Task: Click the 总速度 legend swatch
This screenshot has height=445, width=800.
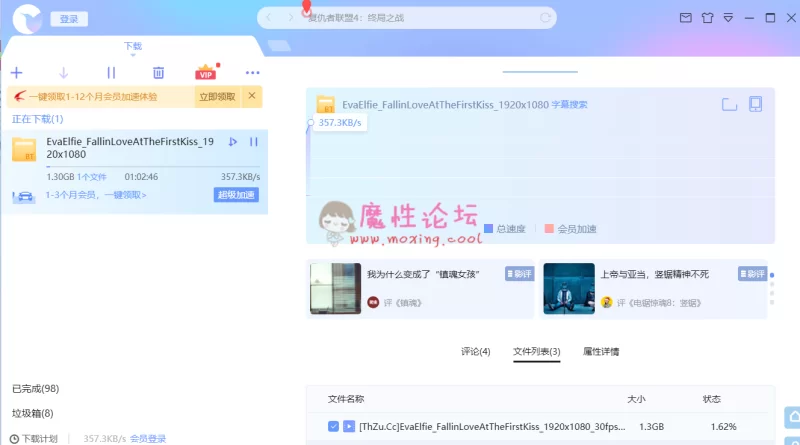Action: click(488, 229)
